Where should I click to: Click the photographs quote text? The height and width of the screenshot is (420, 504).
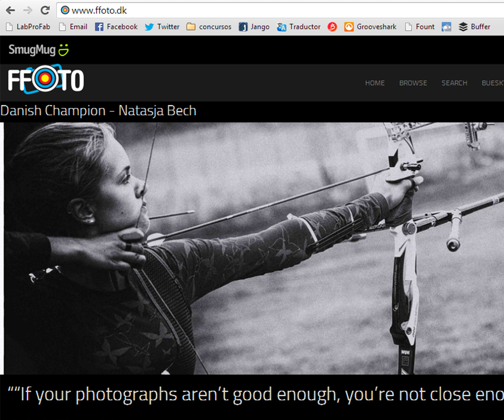click(x=256, y=394)
